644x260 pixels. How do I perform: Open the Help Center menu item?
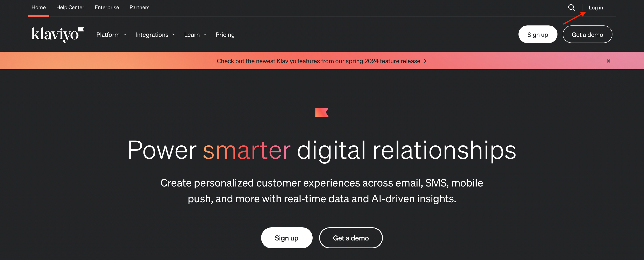click(70, 7)
